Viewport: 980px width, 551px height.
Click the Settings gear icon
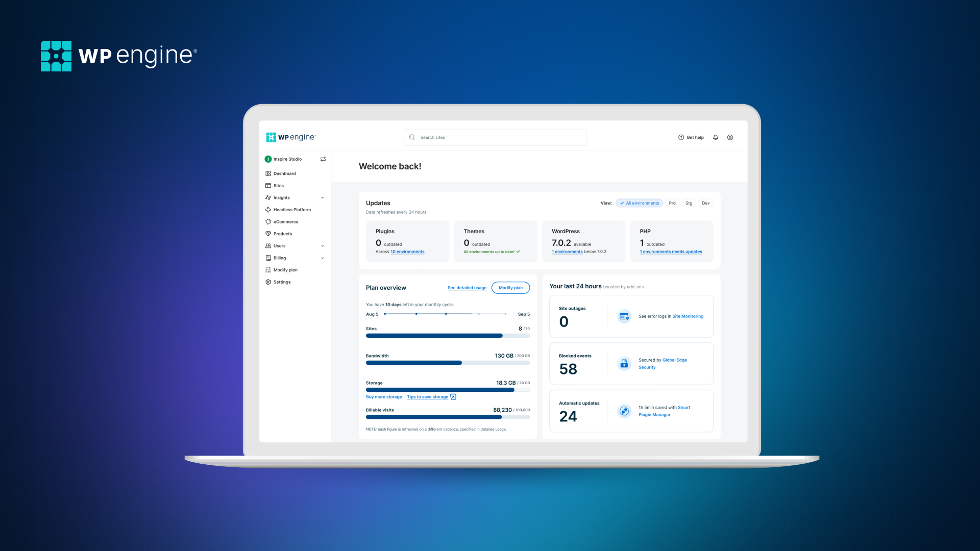268,282
